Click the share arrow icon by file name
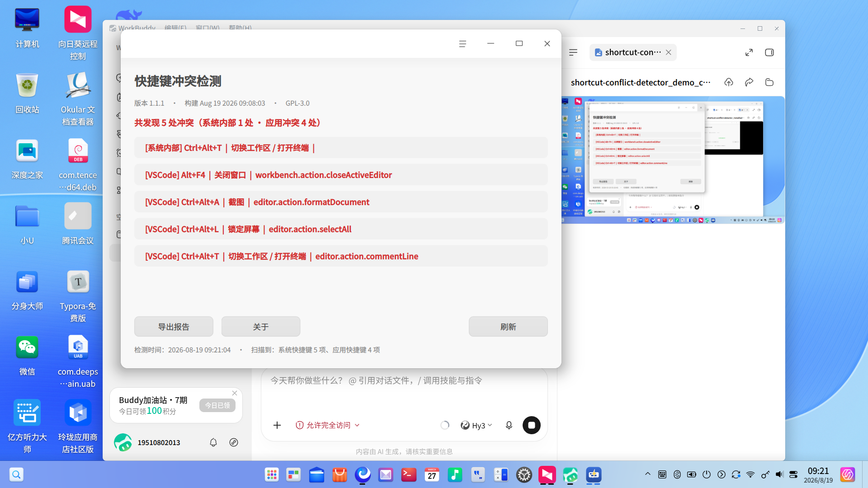868x488 pixels. coord(749,82)
